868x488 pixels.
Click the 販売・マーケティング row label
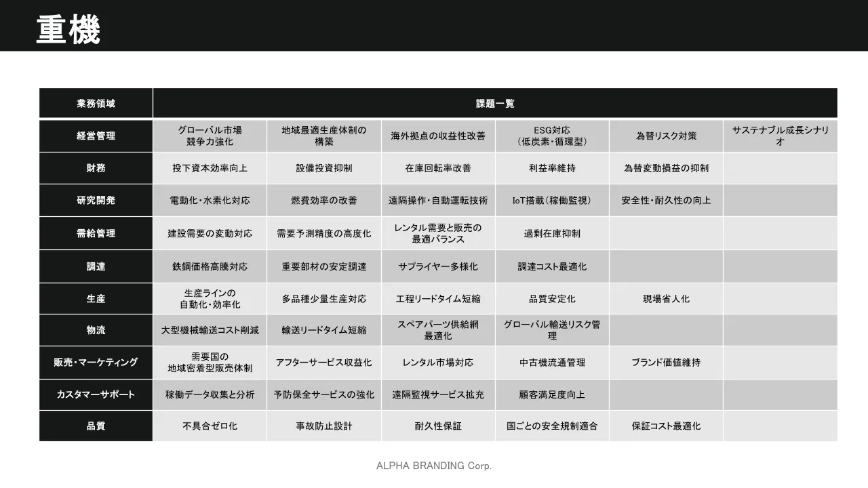(x=96, y=363)
